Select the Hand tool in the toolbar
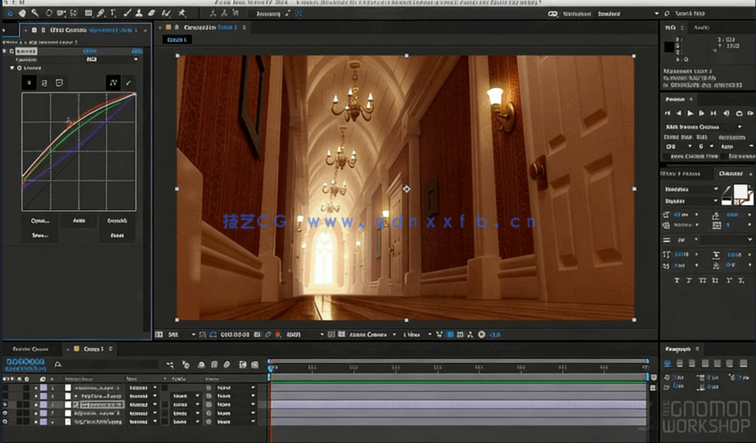This screenshot has height=443, width=756. pyautogui.click(x=20, y=13)
